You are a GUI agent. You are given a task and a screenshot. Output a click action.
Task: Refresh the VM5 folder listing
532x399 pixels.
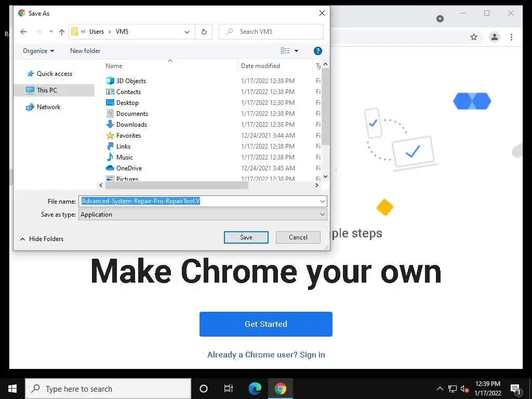204,32
